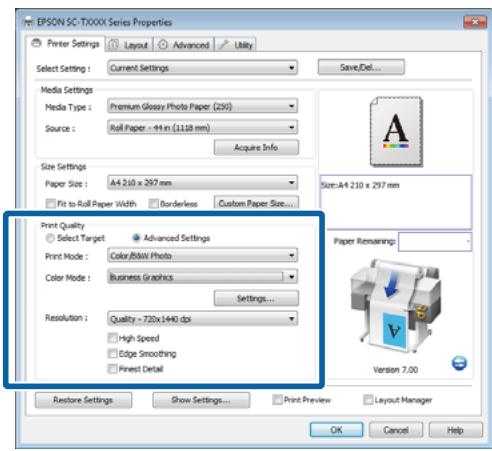
Task: Click the blue Epson update icon
Action: [459, 363]
